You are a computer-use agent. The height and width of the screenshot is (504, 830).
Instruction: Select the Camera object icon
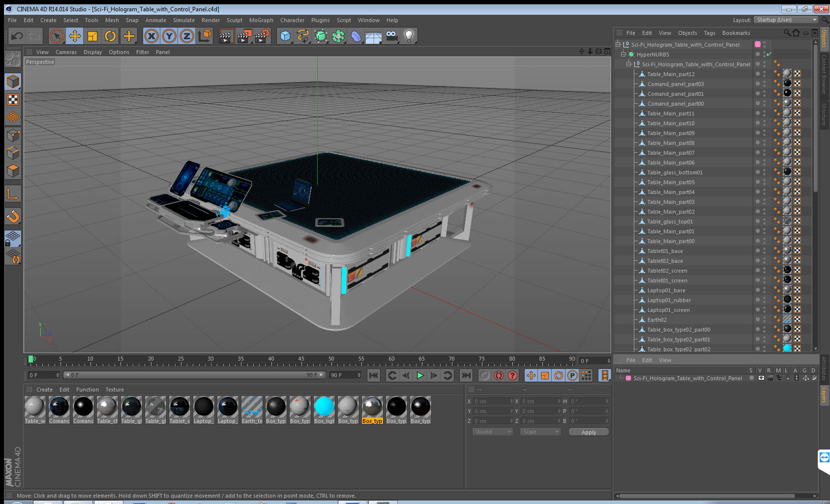coord(391,36)
